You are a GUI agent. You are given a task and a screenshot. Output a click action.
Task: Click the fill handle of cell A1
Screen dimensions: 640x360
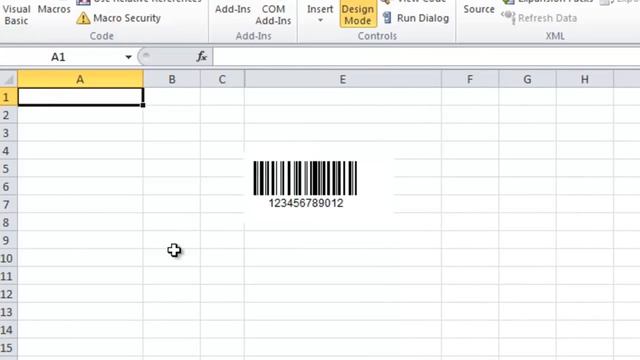pyautogui.click(x=142, y=105)
